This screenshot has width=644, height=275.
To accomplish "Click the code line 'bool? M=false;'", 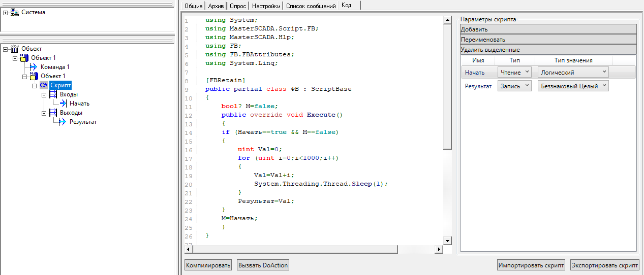I will [x=250, y=106].
